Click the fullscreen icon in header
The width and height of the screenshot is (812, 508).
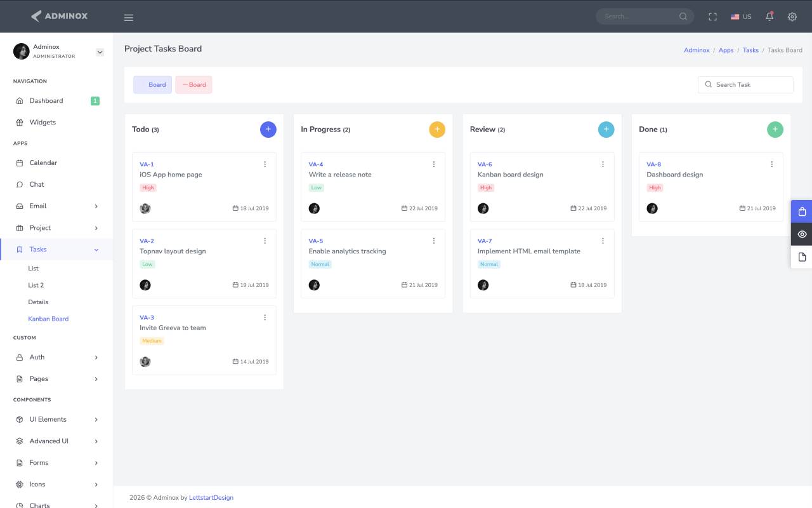coord(712,17)
